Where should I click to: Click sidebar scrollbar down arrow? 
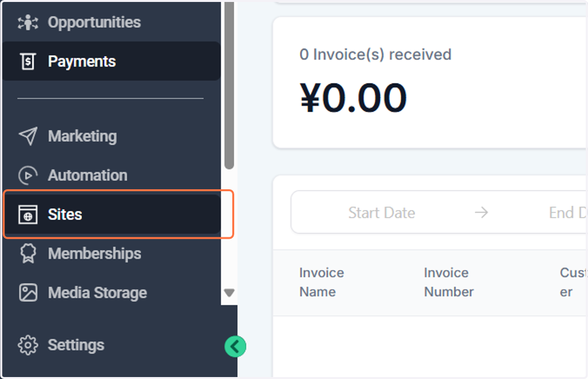coord(229,293)
